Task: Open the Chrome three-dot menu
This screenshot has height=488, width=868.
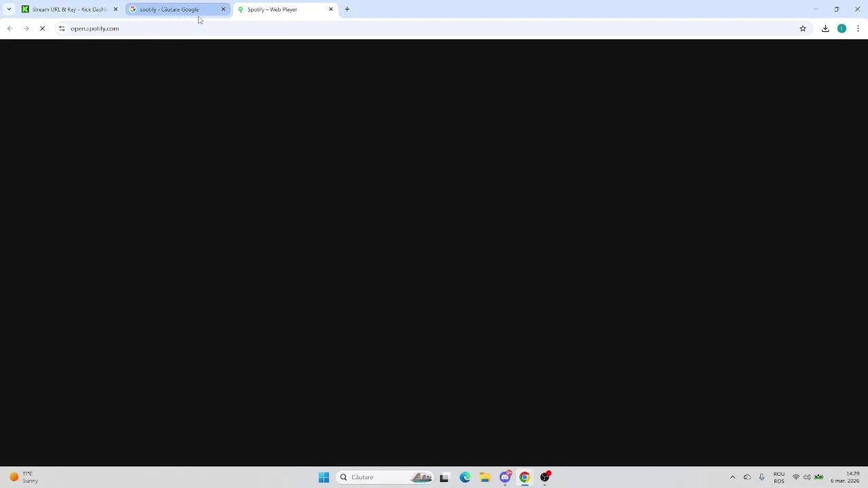Action: pyautogui.click(x=858, y=28)
